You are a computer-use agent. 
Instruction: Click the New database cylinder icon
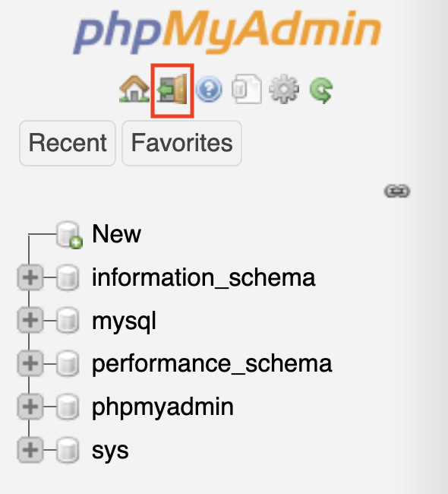point(69,235)
